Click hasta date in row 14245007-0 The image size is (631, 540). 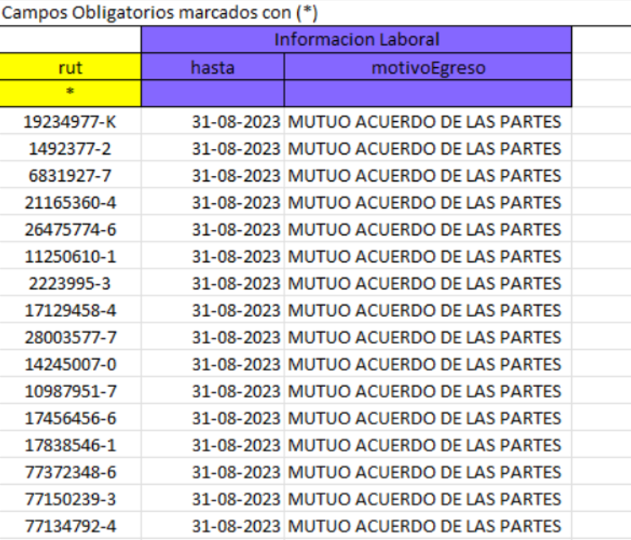pos(213,364)
